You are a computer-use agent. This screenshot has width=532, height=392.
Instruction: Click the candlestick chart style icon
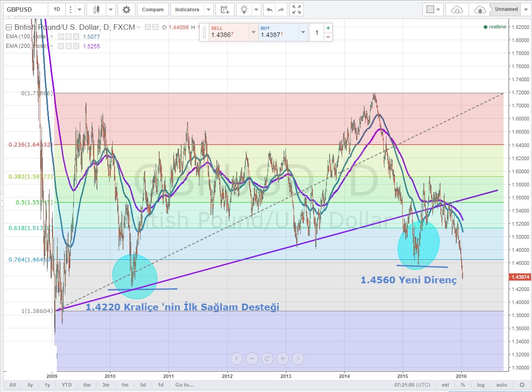[x=96, y=9]
